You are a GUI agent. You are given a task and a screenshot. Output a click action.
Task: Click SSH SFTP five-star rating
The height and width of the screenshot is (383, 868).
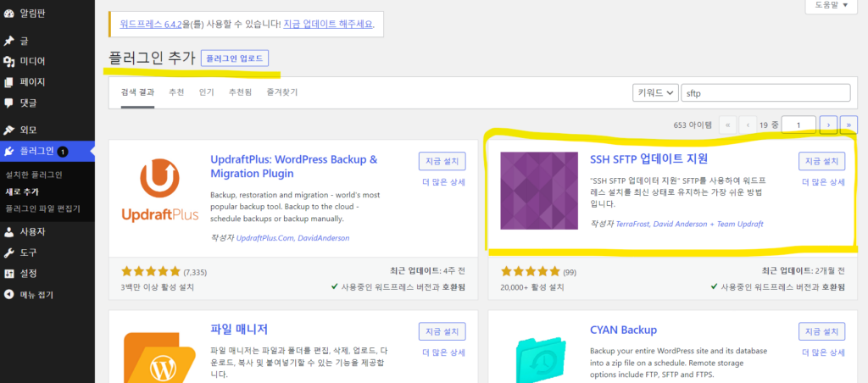pyautogui.click(x=531, y=271)
